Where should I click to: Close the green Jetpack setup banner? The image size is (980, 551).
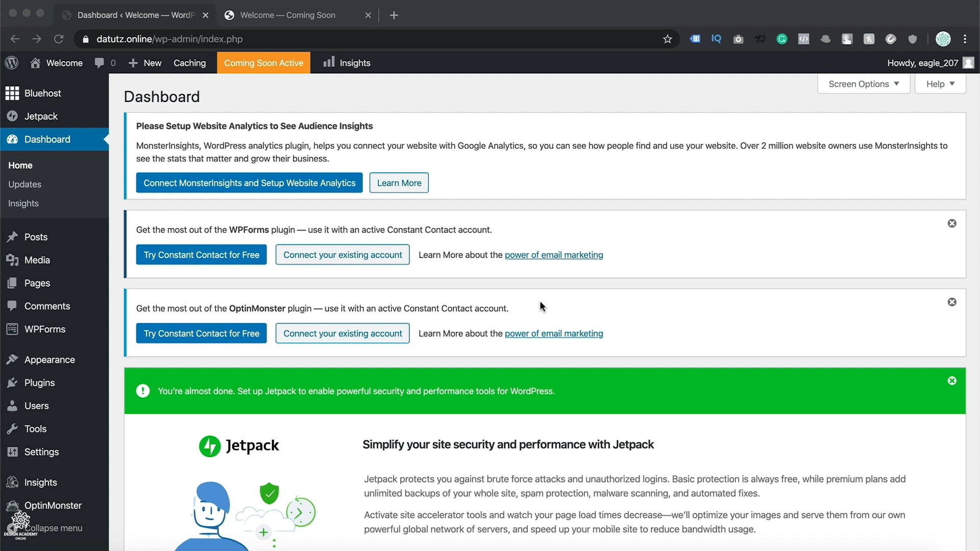click(x=952, y=381)
